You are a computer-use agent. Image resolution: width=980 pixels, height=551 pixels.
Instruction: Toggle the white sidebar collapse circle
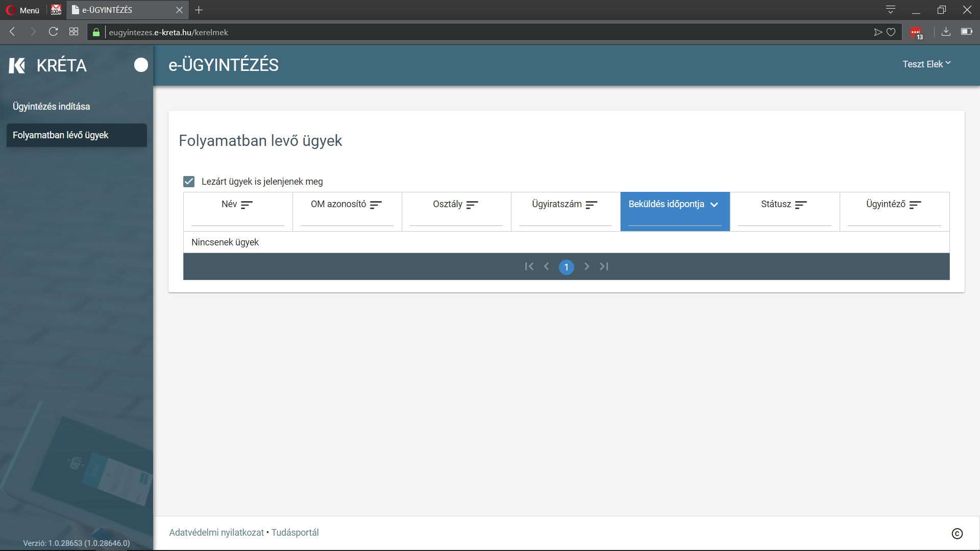[141, 65]
